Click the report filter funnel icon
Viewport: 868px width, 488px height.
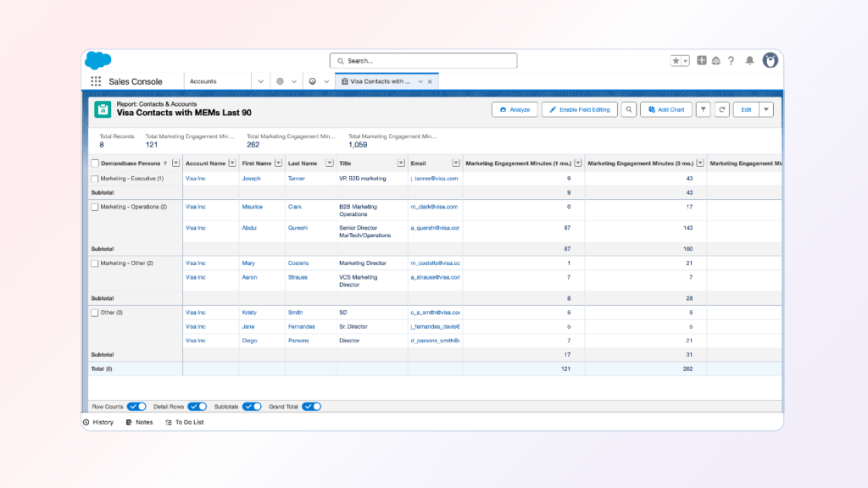pyautogui.click(x=704, y=109)
